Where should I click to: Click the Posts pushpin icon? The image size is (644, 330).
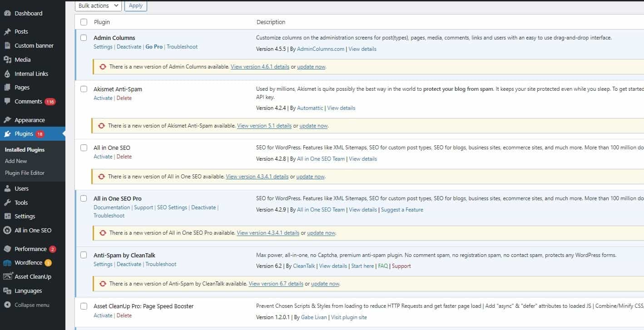click(x=7, y=32)
